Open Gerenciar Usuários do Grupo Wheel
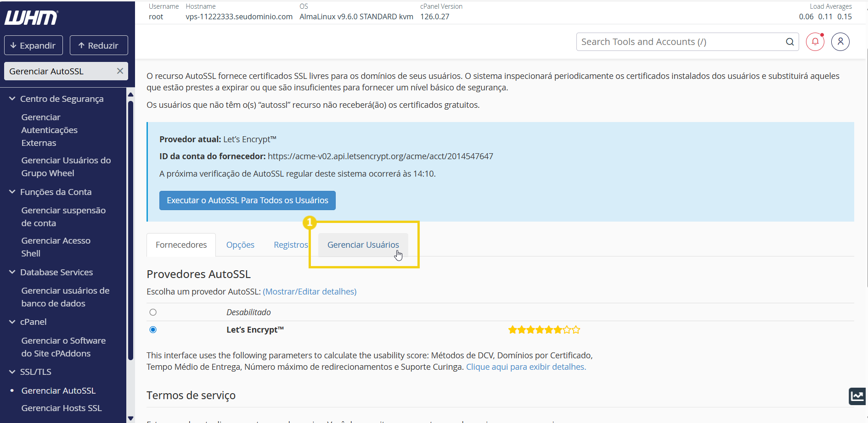The height and width of the screenshot is (423, 868). coord(66,167)
